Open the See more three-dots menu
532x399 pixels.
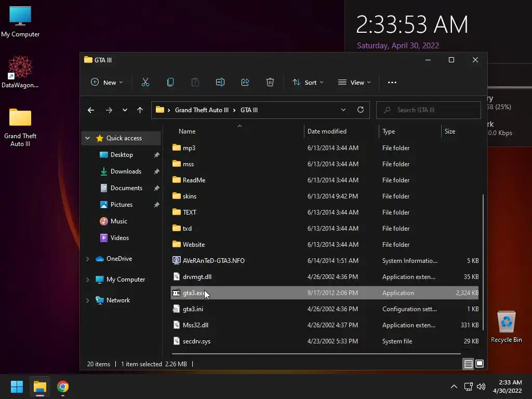click(x=392, y=82)
